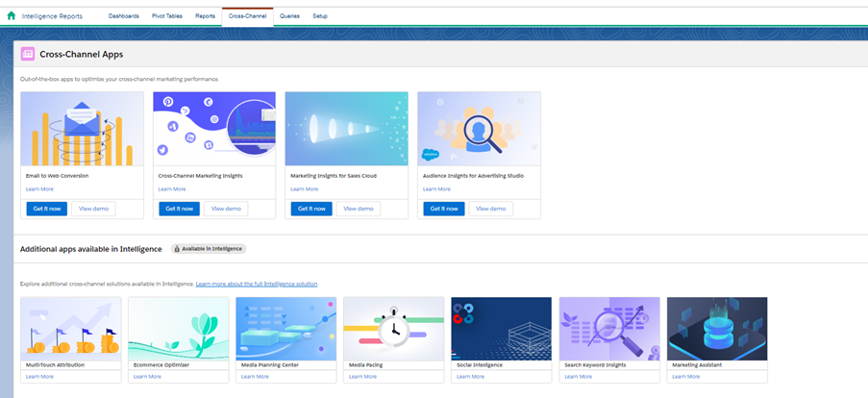Click the Social Intelligence boxing ring thumbnail
The width and height of the screenshot is (868, 398).
[x=502, y=329]
